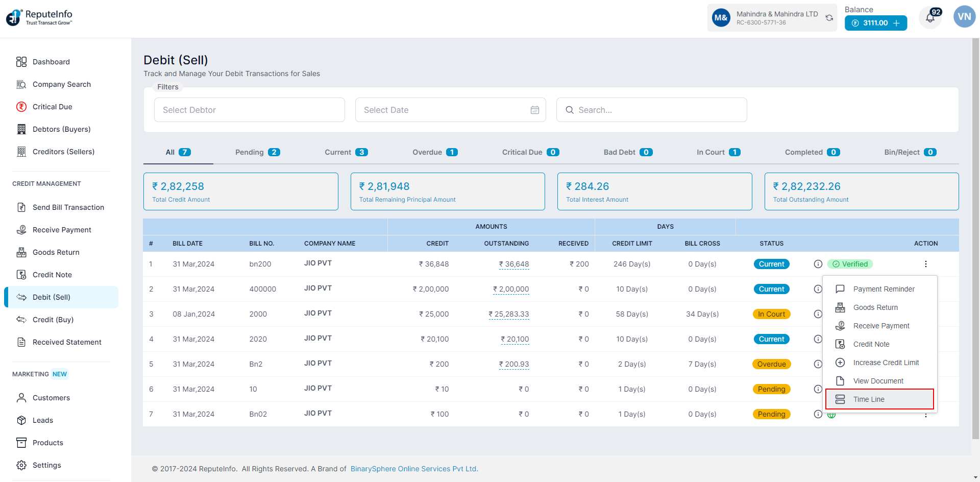The width and height of the screenshot is (980, 482).
Task: Click info icon for bill bn200
Action: 818,264
